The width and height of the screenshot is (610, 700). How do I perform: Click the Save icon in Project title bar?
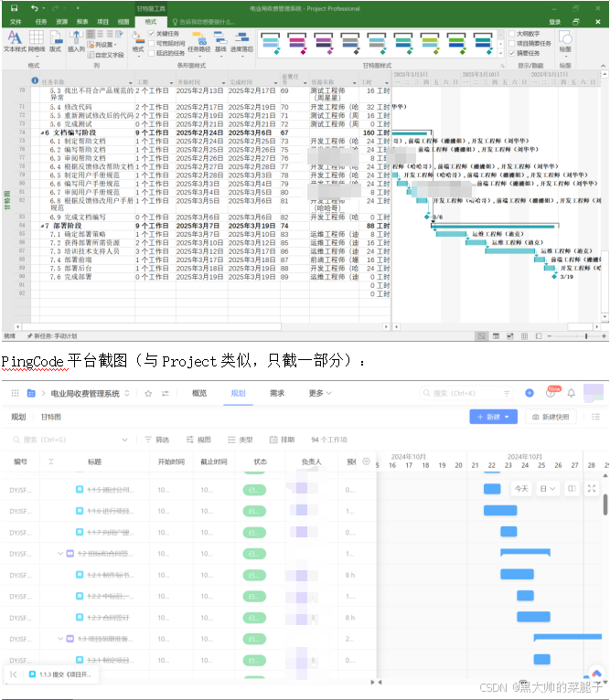coord(14,8)
